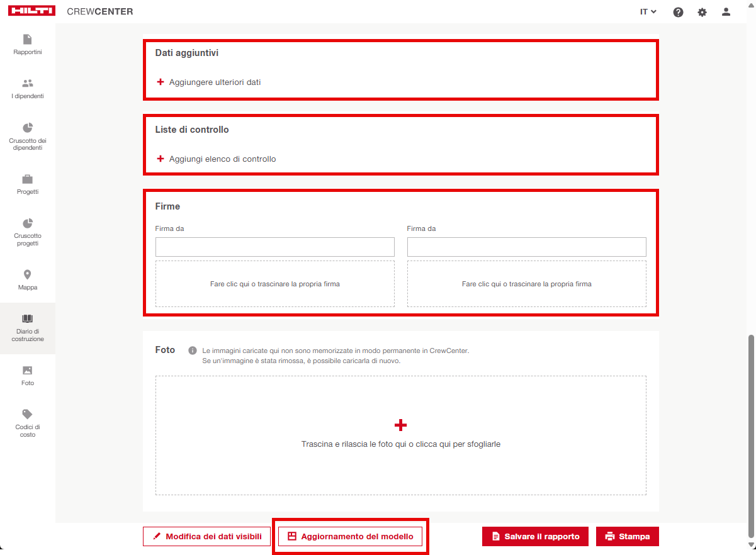Open the Mappa view
Image resolution: width=756 pixels, height=555 pixels.
(x=28, y=280)
